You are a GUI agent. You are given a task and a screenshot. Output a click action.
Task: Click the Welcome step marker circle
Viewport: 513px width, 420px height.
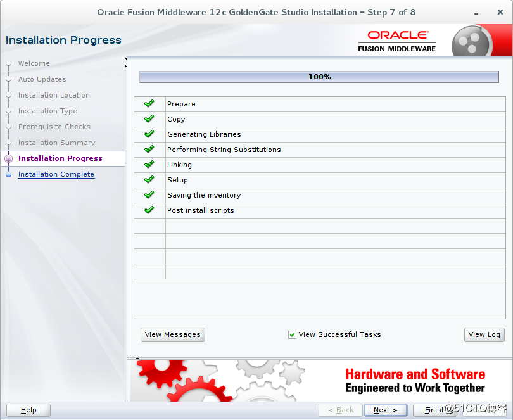[8, 63]
